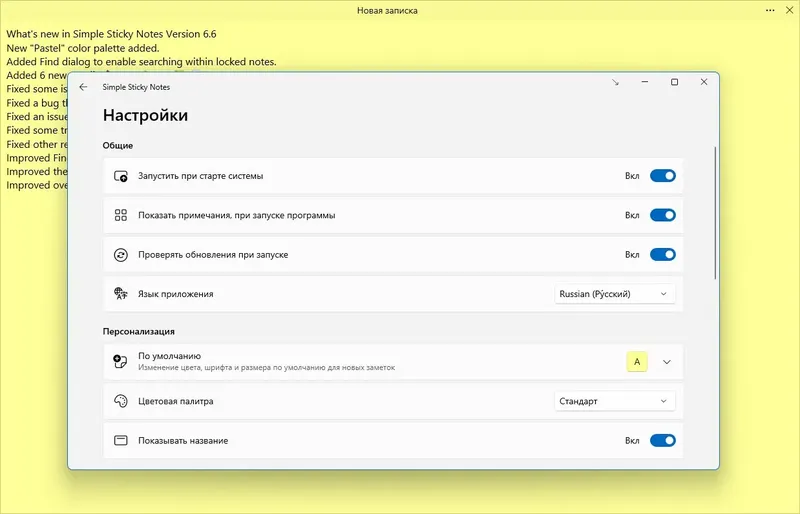The width and height of the screenshot is (800, 514).
Task: Click note line 'New "Pastel" color palette added.'
Action: [x=83, y=48]
